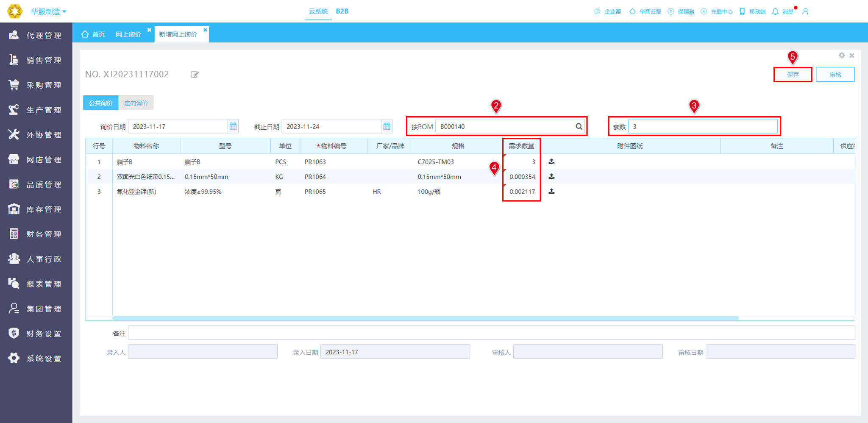Open the 消息 notification bell

click(x=775, y=11)
